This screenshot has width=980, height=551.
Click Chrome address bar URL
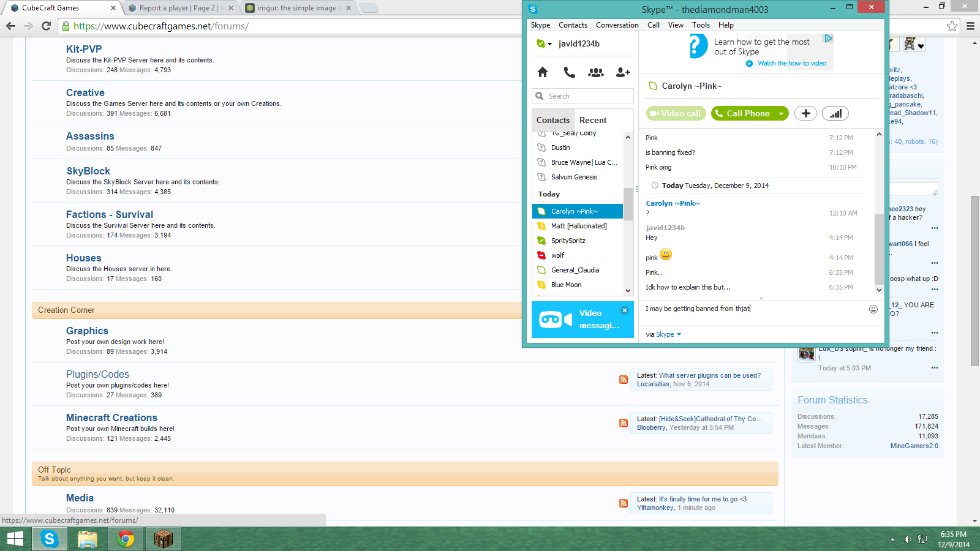pos(161,26)
